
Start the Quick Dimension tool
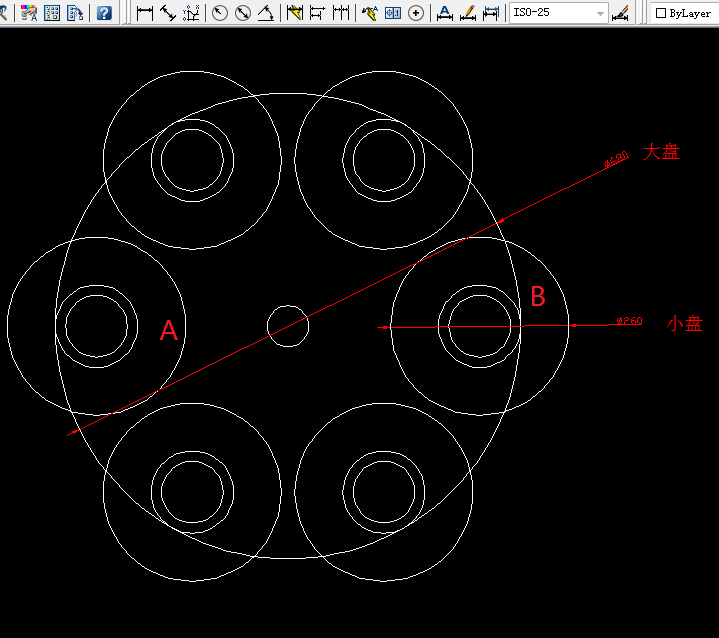[295, 13]
